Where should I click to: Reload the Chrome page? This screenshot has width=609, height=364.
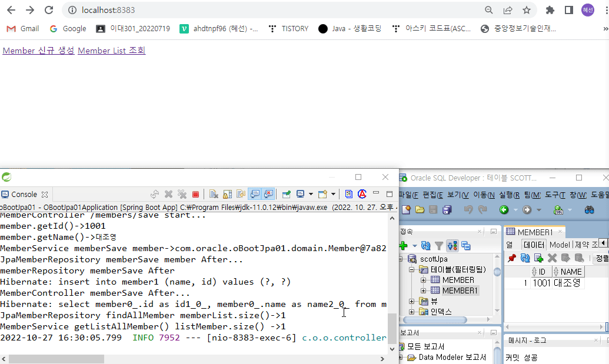49,10
